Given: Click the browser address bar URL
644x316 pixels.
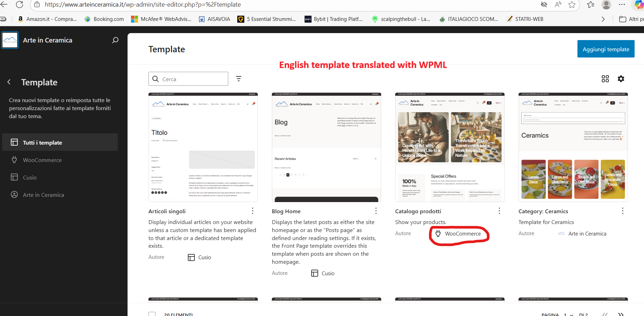Looking at the screenshot, I should click(143, 5).
